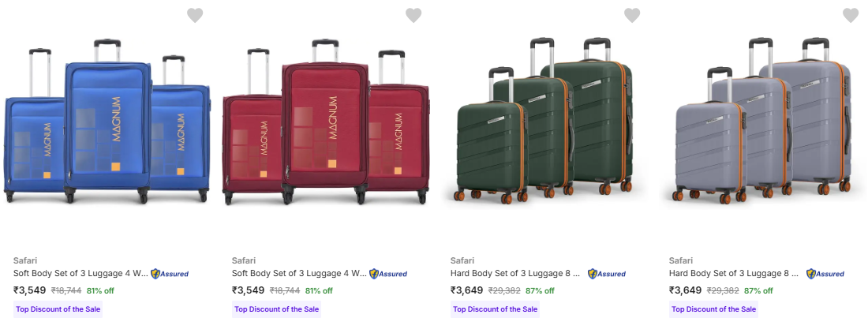This screenshot has width=868, height=318.
Task: Open green Hard Body Set title link
Action: tap(518, 274)
